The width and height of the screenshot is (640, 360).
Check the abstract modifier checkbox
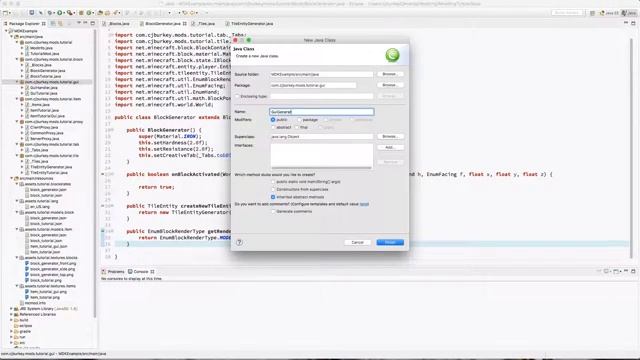[273, 127]
